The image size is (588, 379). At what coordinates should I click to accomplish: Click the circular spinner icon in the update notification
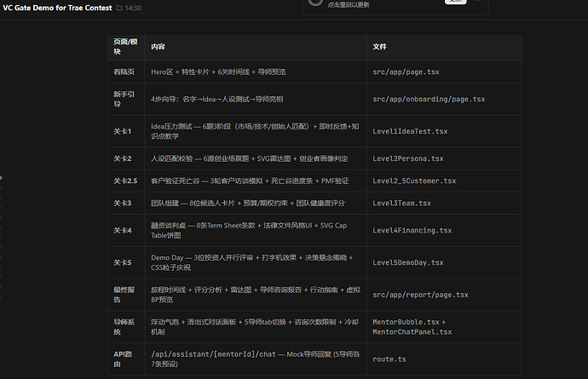pyautogui.click(x=315, y=2)
